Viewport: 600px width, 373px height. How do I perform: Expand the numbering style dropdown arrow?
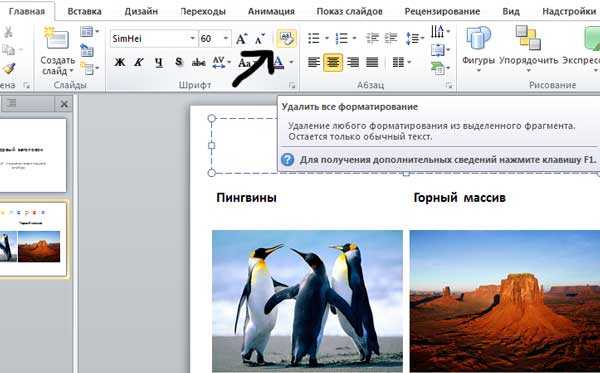[x=354, y=38]
